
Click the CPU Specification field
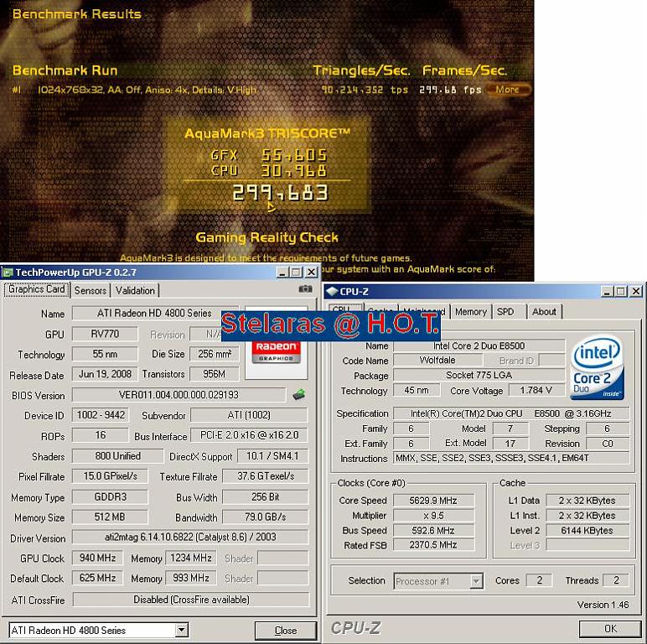click(511, 413)
